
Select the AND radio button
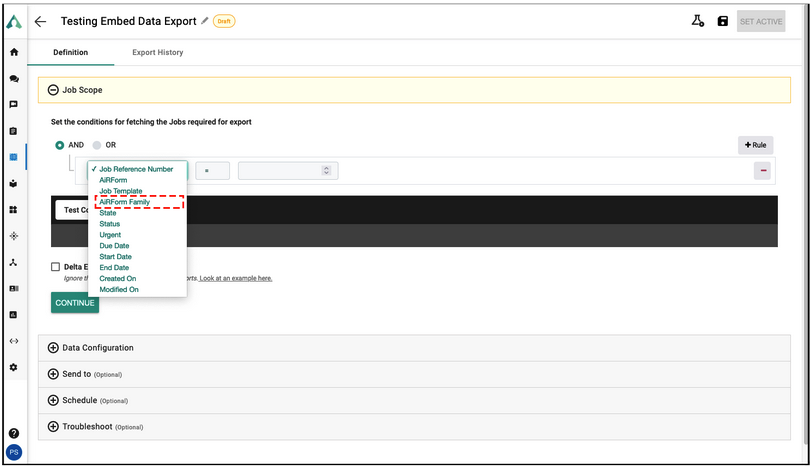60,145
